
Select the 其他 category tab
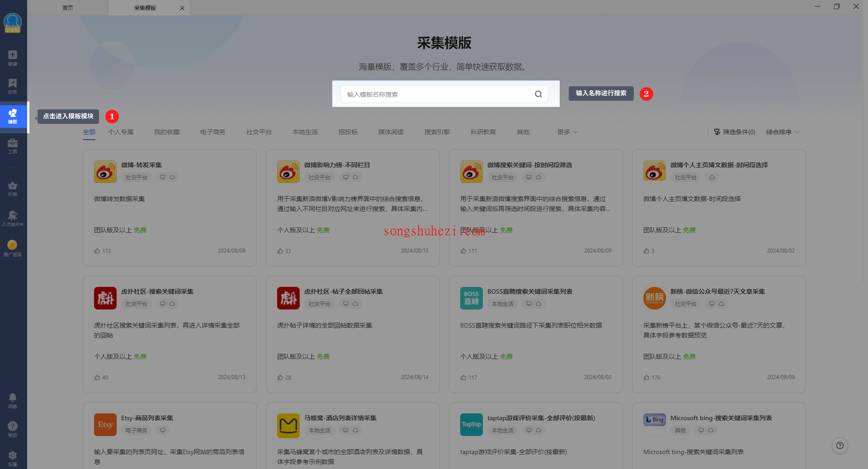523,132
